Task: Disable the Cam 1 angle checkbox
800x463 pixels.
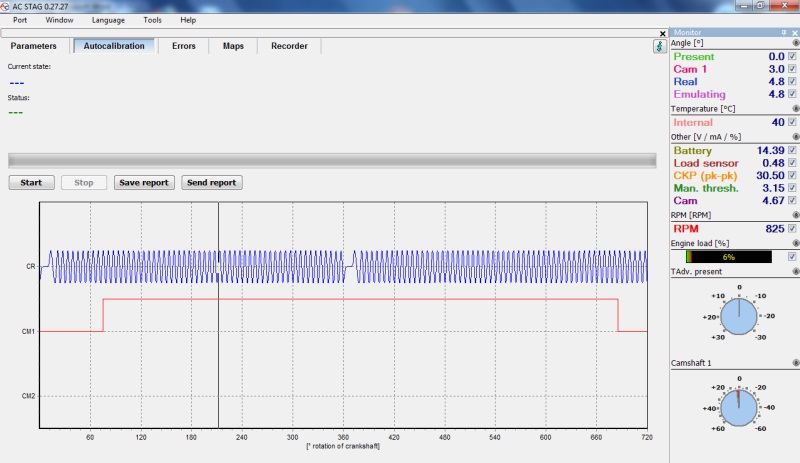Action: (x=792, y=69)
